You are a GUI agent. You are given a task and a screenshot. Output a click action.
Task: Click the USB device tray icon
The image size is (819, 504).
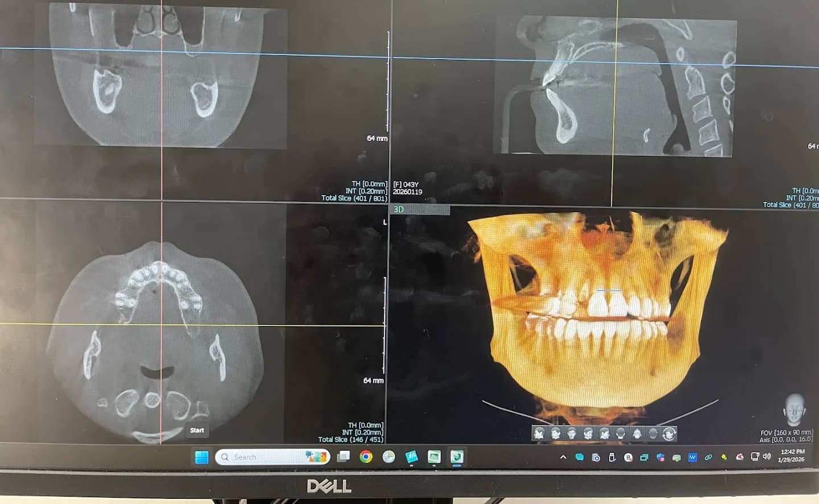[612, 457]
